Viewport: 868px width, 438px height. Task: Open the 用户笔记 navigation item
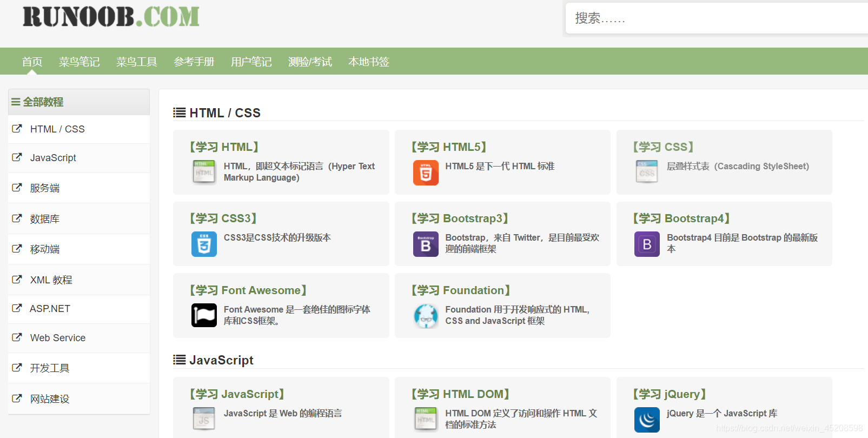pyautogui.click(x=251, y=62)
